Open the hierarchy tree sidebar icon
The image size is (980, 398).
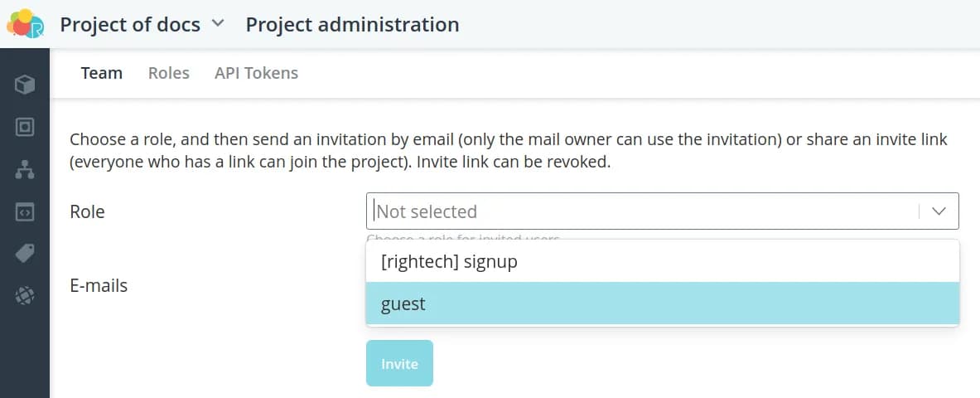25,170
